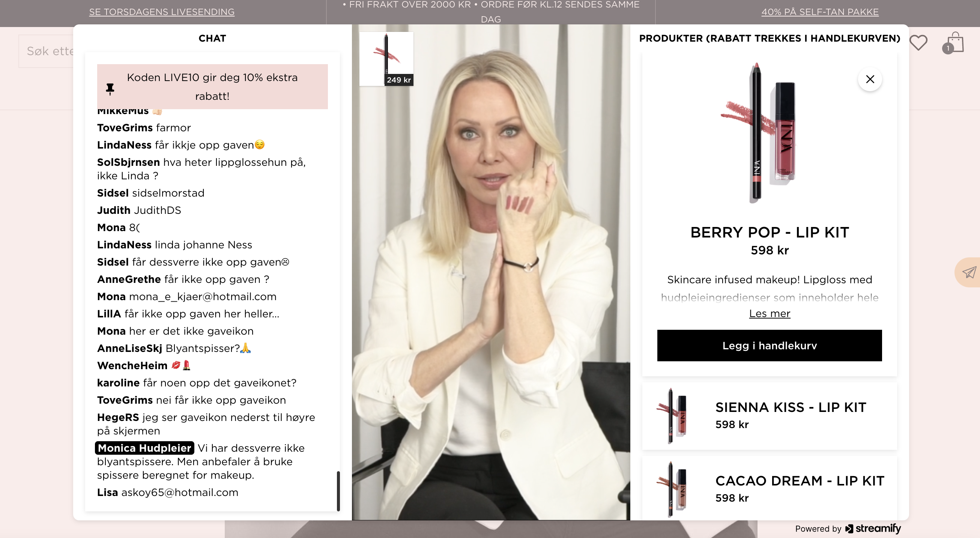The height and width of the screenshot is (538, 980).
Task: Select the 249 kr lip pencil thumbnail
Action: 386,59
